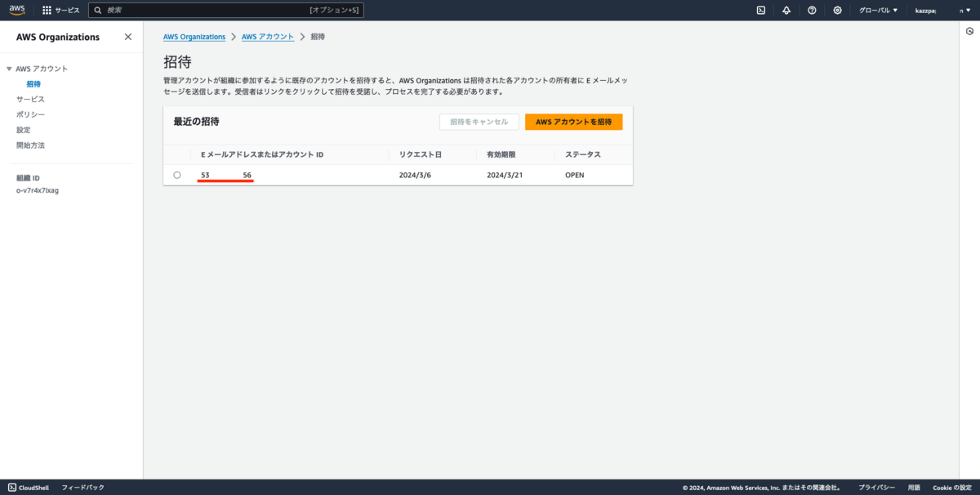980x495 pixels.
Task: Open 用語 footer link
Action: [914, 488]
